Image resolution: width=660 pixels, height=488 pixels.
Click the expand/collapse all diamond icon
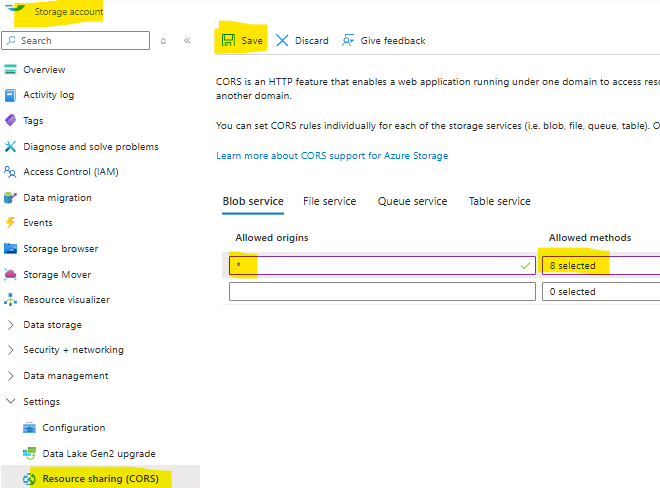[163, 41]
